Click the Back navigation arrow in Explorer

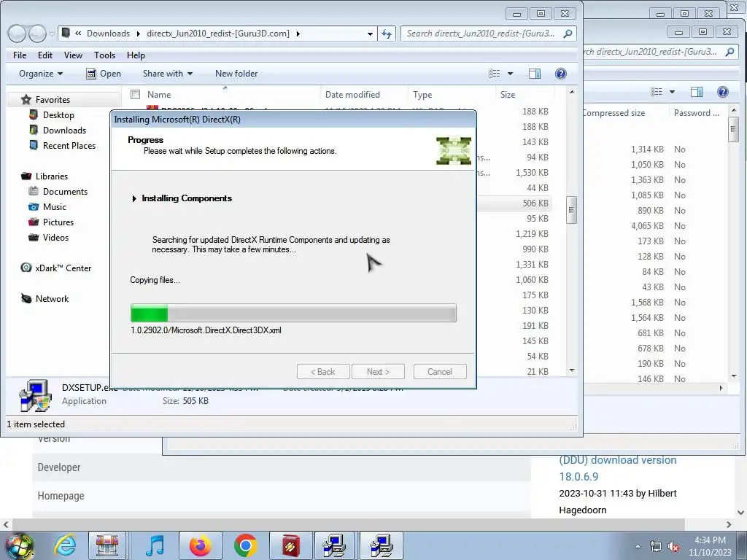pos(17,34)
